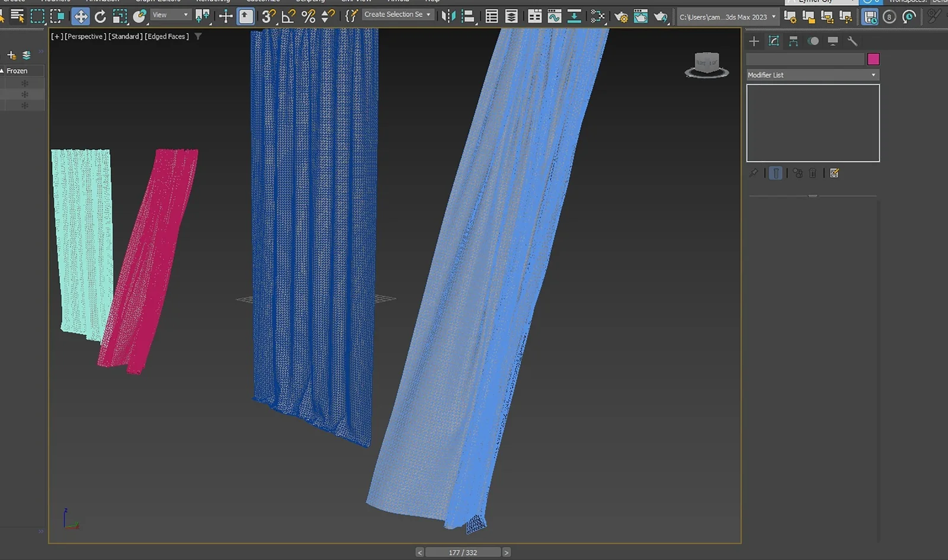Enable the Snaps Toggle magnet icon
The width and height of the screenshot is (948, 560).
tap(268, 17)
